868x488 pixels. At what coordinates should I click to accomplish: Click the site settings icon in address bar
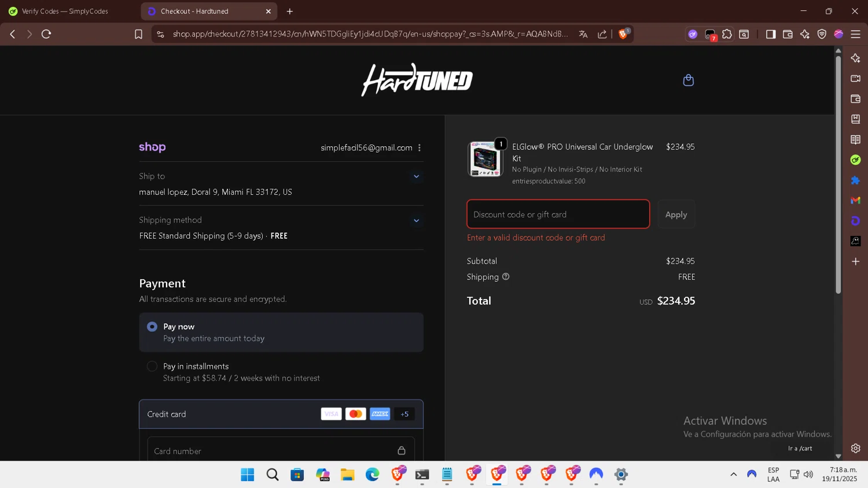(x=160, y=34)
